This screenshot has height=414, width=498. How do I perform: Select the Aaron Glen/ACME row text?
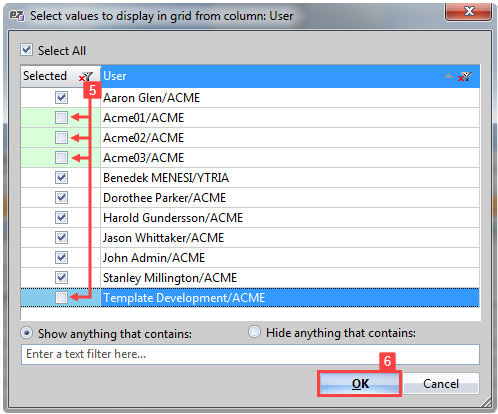coord(152,98)
